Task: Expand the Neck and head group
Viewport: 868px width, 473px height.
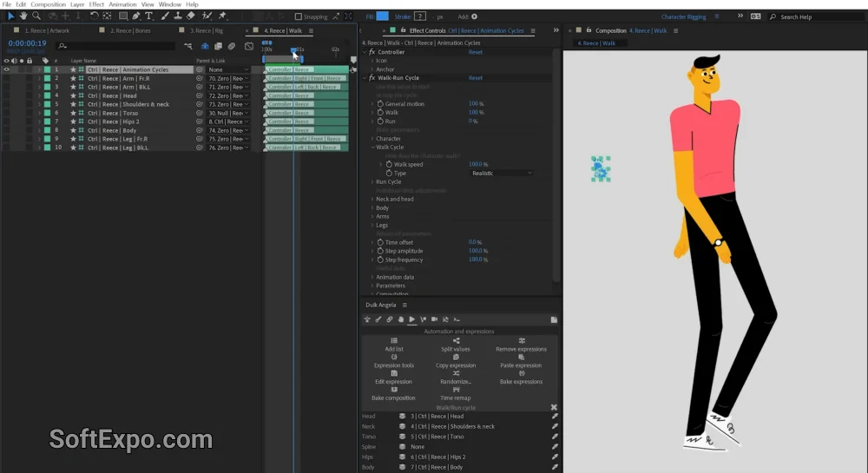Action: click(x=372, y=199)
